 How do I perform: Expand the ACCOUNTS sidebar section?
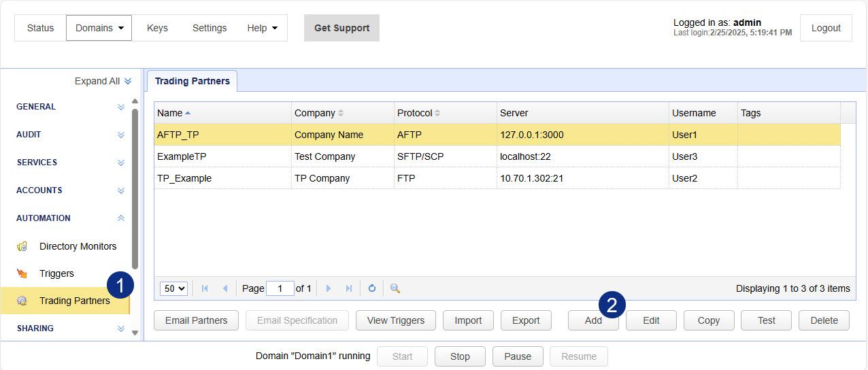(121, 190)
